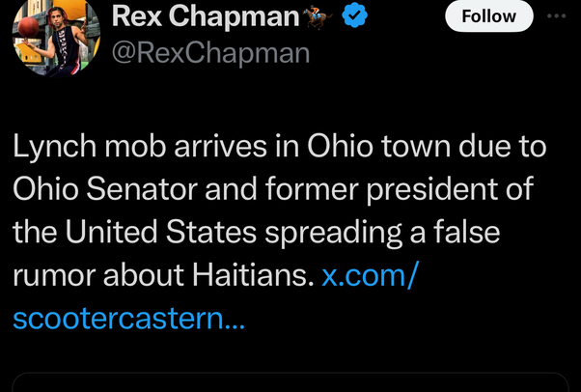Screen dimensions: 581x392
Task: Click the word 'Follow' in the white pill button
Action: (487, 16)
